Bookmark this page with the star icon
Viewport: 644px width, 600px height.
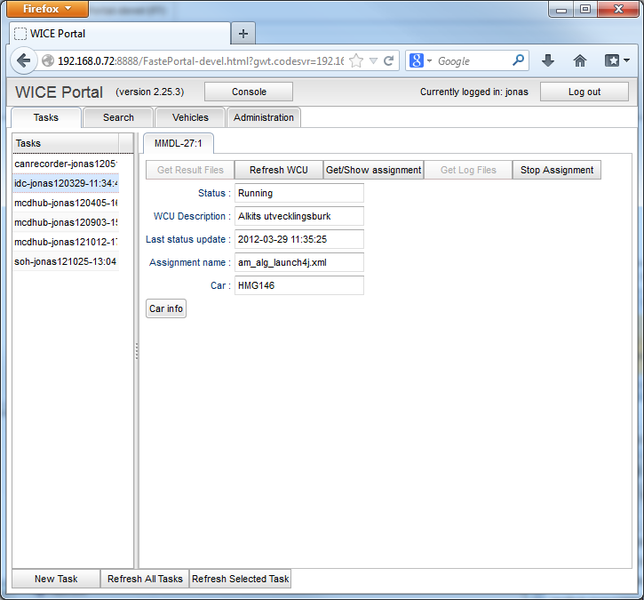(x=356, y=61)
